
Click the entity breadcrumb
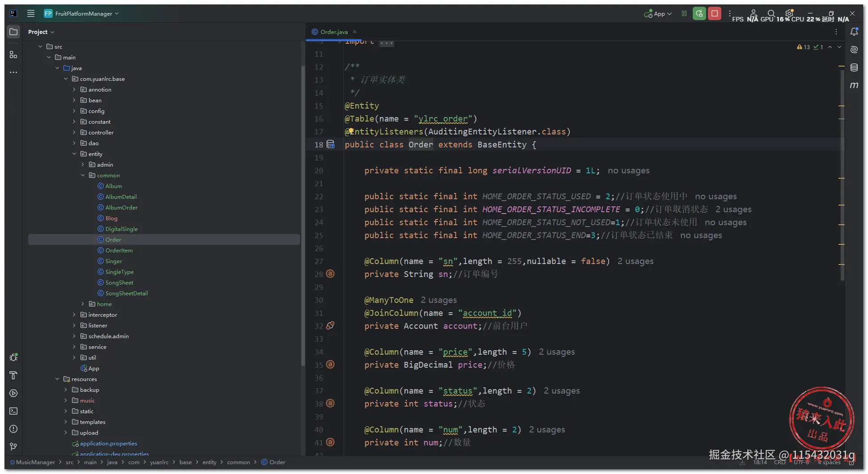pyautogui.click(x=209, y=462)
